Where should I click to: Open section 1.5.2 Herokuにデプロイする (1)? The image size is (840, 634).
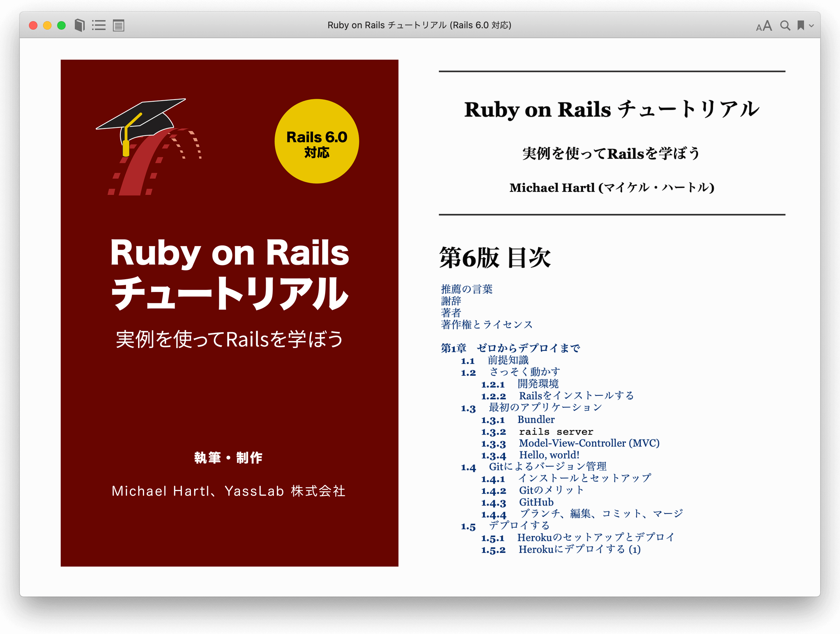[561, 549]
